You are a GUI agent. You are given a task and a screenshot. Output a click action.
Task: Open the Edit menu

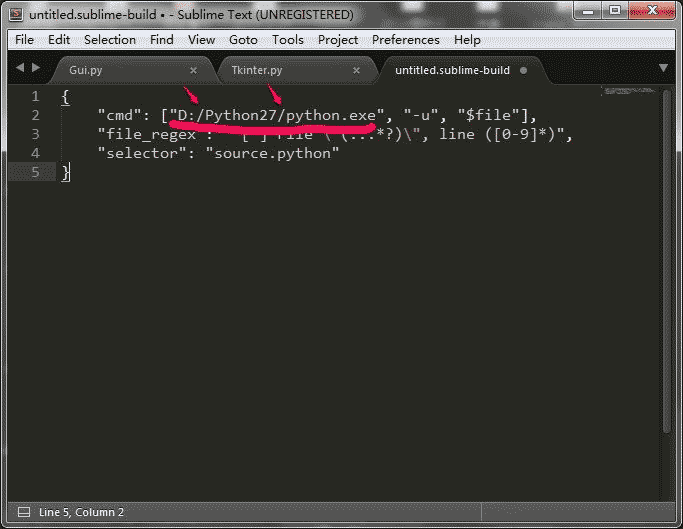[x=59, y=40]
